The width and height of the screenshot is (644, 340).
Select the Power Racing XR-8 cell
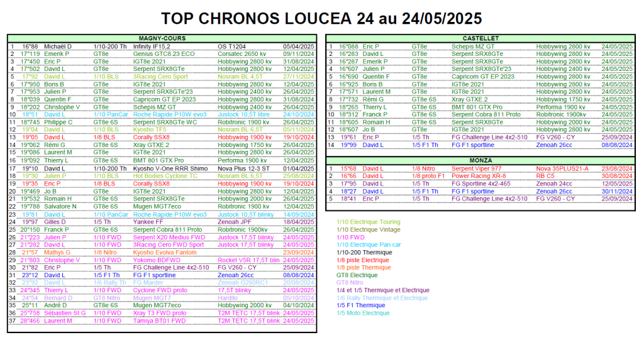click(479, 176)
